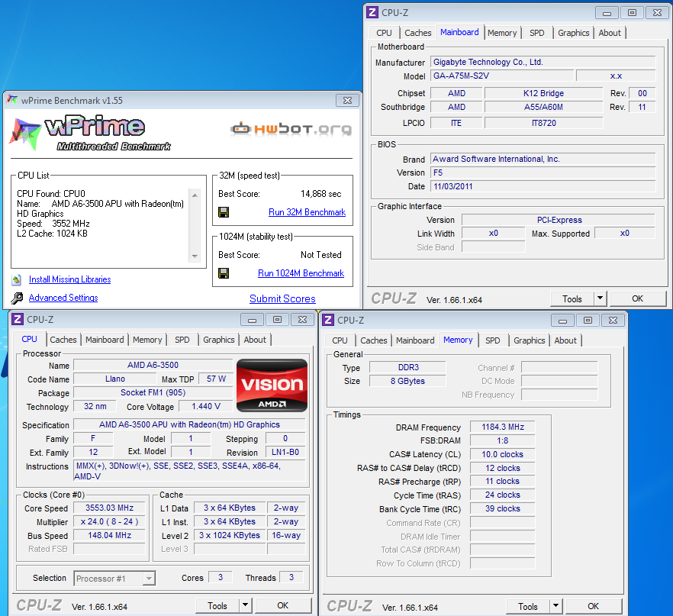Click the Core Speed value 3553.03 MHz
673x616 pixels.
click(109, 508)
